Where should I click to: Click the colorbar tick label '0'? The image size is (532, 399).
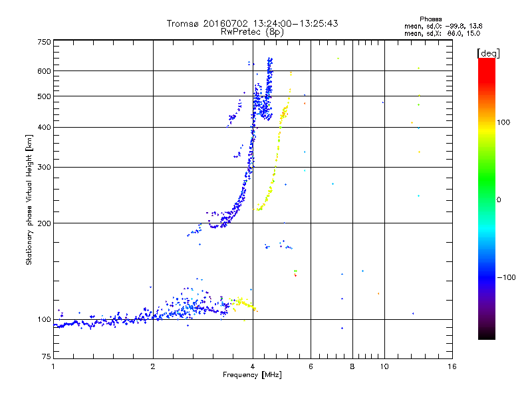click(x=499, y=200)
